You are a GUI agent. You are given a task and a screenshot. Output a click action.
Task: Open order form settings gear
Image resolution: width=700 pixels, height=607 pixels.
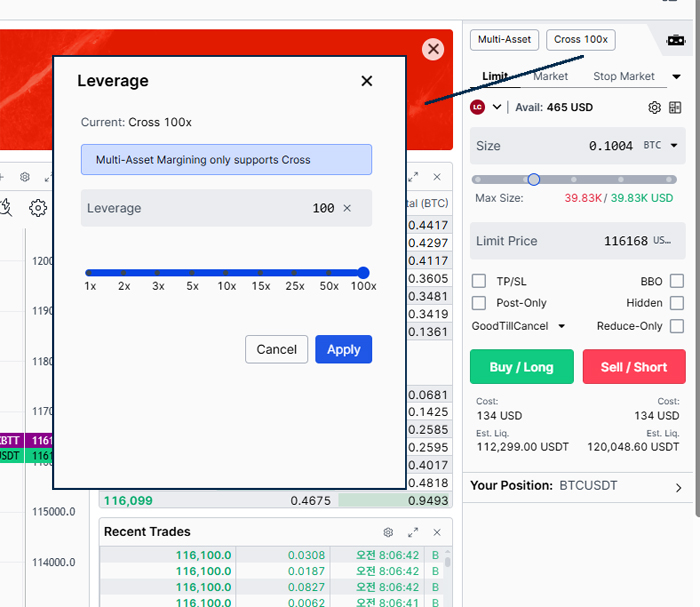[654, 107]
